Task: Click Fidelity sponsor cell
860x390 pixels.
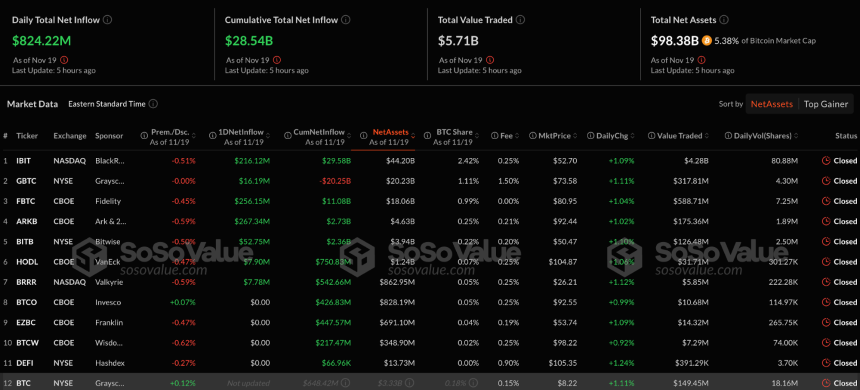Action: tap(108, 201)
